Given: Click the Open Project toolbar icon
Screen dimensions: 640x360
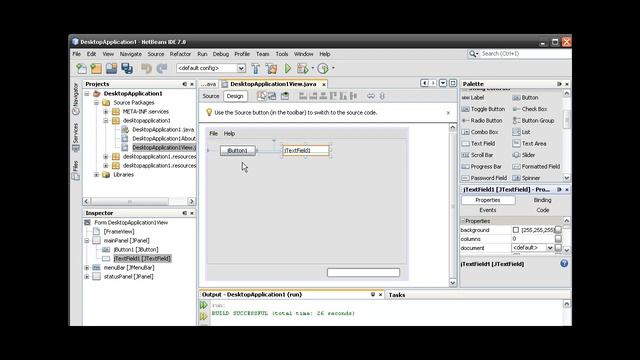Looking at the screenshot, I should [111, 68].
